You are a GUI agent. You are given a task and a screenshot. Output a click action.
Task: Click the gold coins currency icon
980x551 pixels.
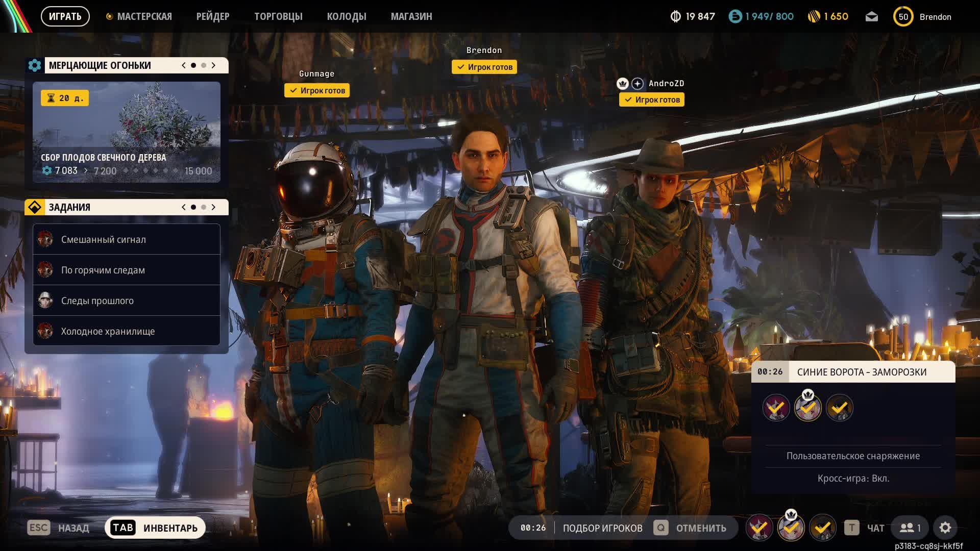point(814,17)
